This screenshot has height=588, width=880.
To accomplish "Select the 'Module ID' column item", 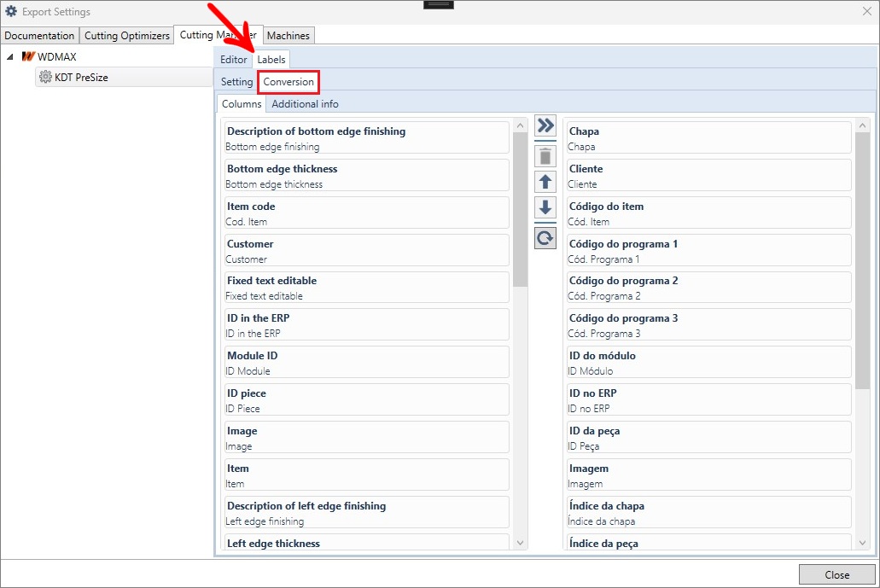I will (x=367, y=363).
